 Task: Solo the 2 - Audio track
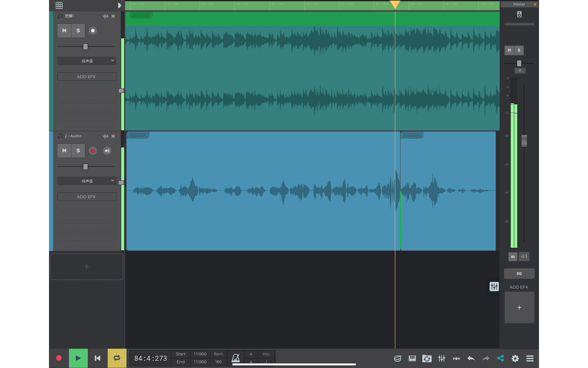(x=78, y=151)
